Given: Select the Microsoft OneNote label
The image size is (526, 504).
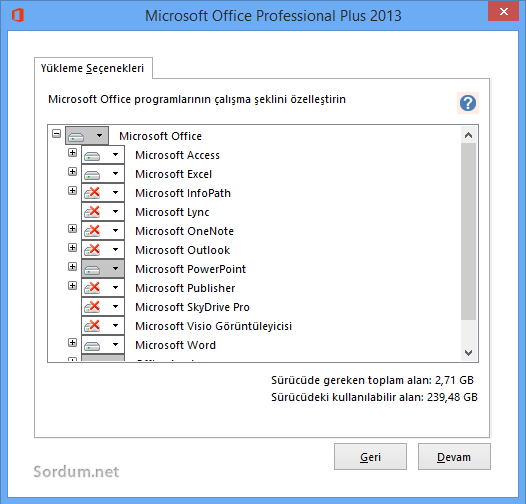Looking at the screenshot, I should 185,231.
